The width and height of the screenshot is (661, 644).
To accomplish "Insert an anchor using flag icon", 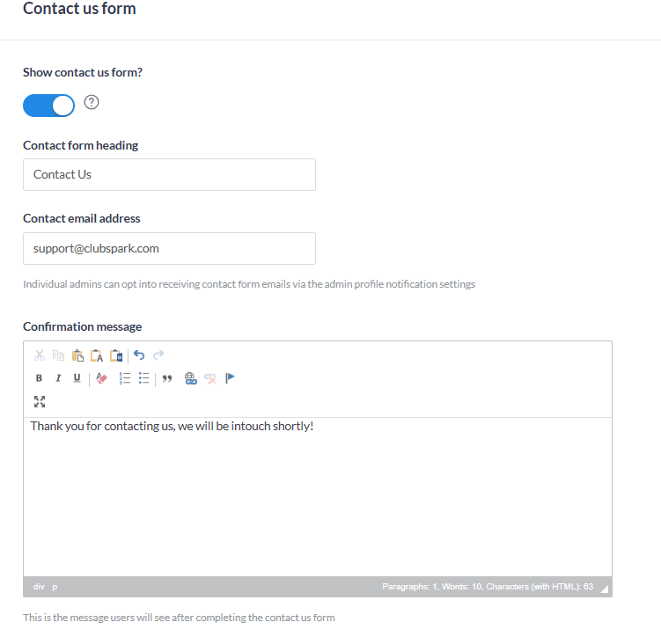I will click(230, 378).
